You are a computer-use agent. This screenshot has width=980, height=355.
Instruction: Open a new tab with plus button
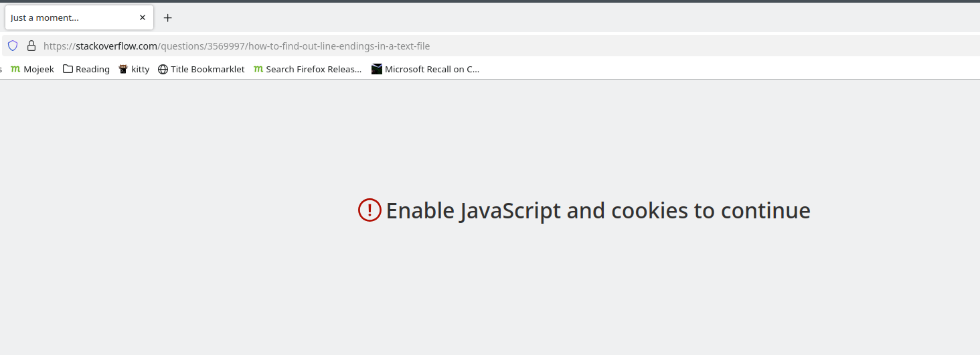pos(168,18)
